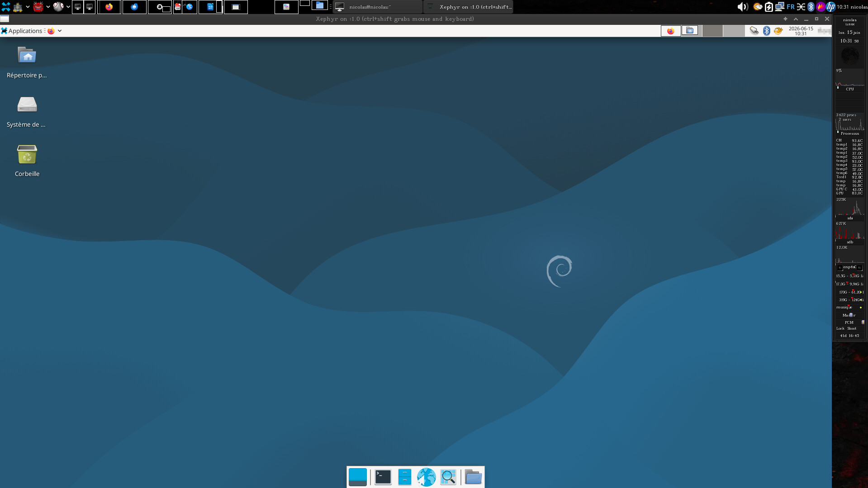Select the Firefox window in outer taskbar
This screenshot has width=868, height=488.
(109, 7)
